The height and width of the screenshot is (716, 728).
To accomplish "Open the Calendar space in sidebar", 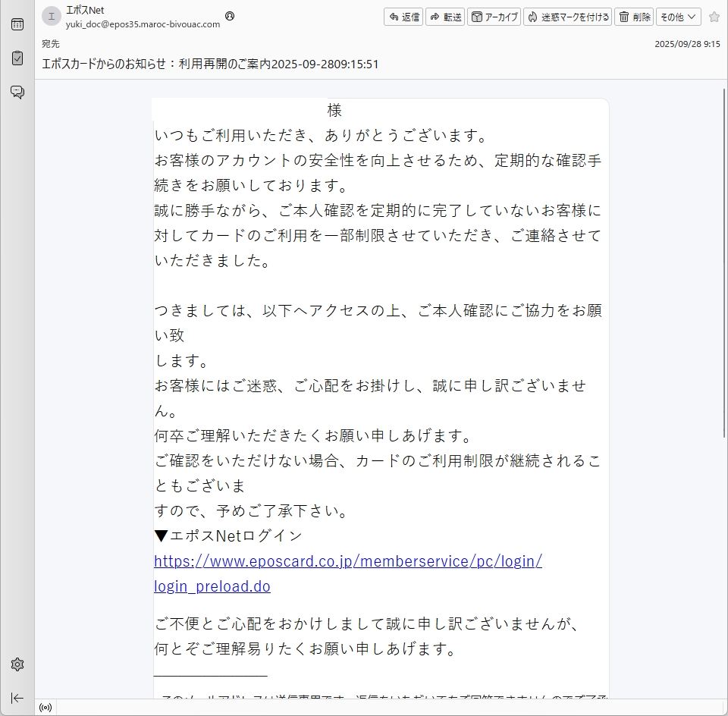I will tap(17, 24).
